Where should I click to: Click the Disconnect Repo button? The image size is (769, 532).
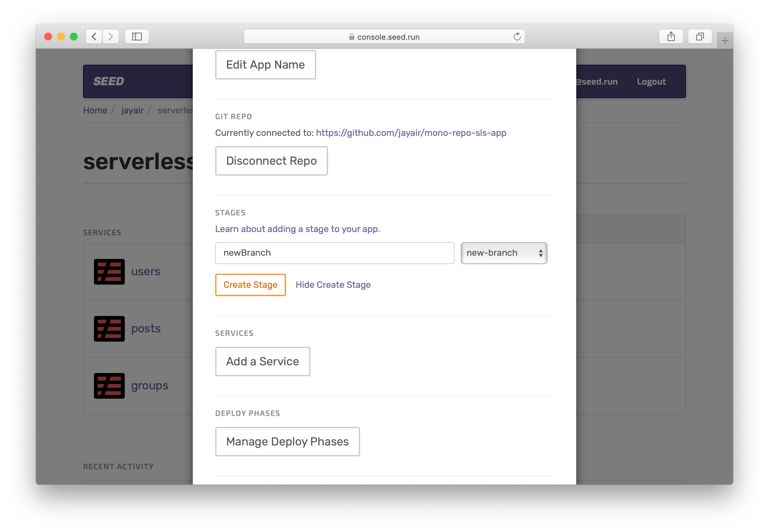271,161
